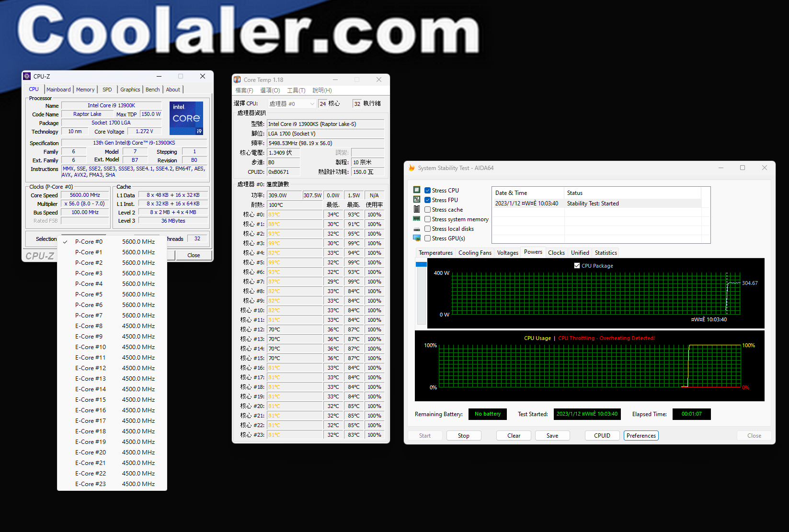Click the Stop button in AIDA64
Screen dimensions: 789x532
pos(463,436)
